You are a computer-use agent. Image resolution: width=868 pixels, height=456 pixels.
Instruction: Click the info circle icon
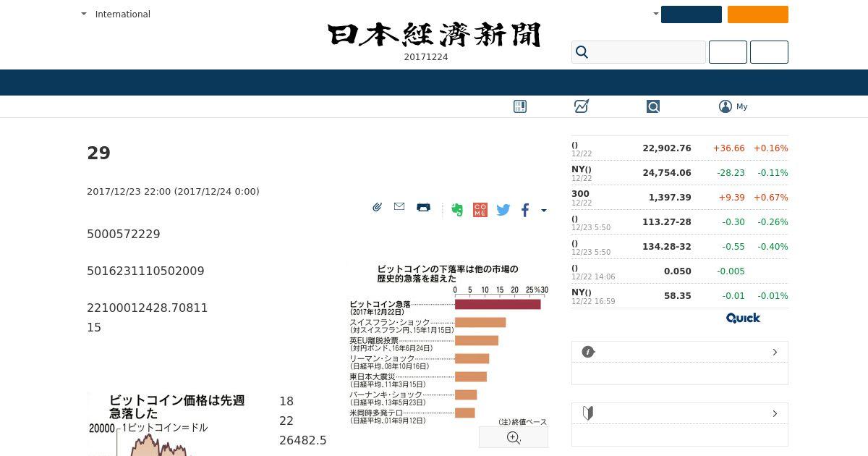click(x=588, y=352)
